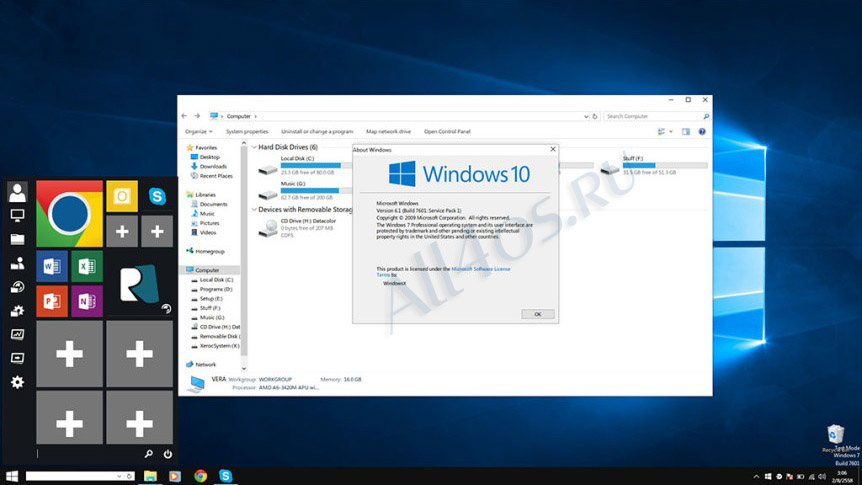Open File Explorer from the taskbar

pyautogui.click(x=150, y=476)
